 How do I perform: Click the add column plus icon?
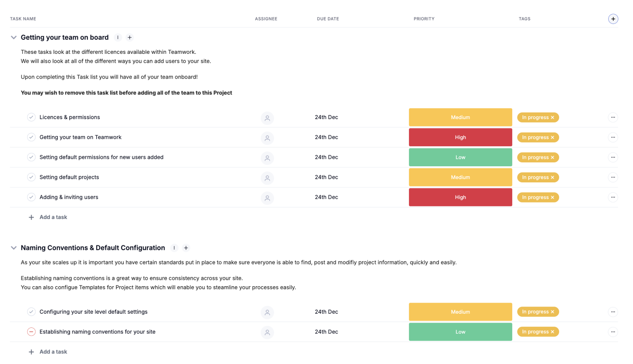coord(613,19)
